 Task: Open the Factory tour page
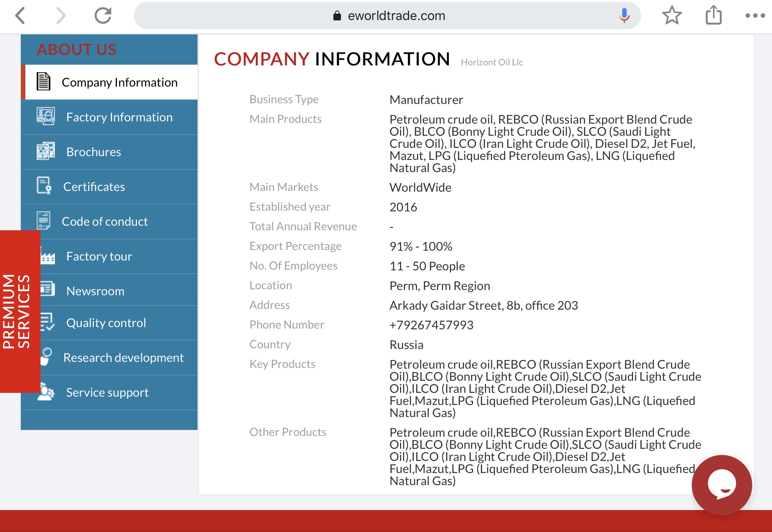pos(99,256)
